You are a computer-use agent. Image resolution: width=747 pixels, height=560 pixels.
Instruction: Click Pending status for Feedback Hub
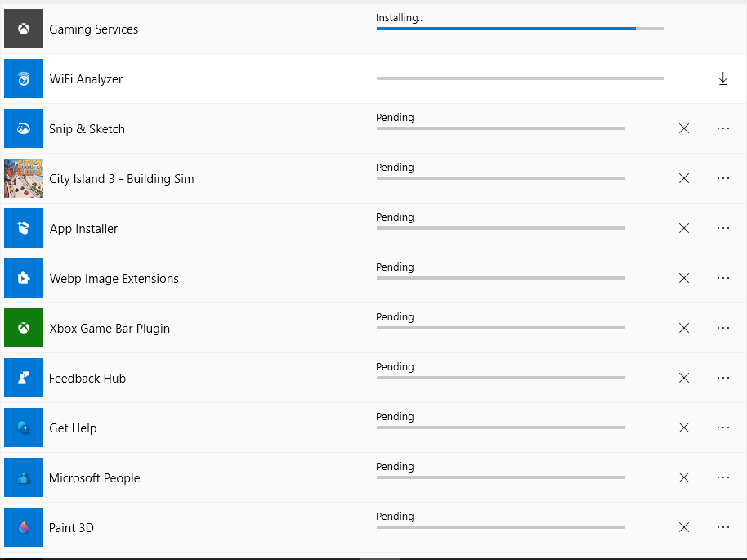point(395,366)
